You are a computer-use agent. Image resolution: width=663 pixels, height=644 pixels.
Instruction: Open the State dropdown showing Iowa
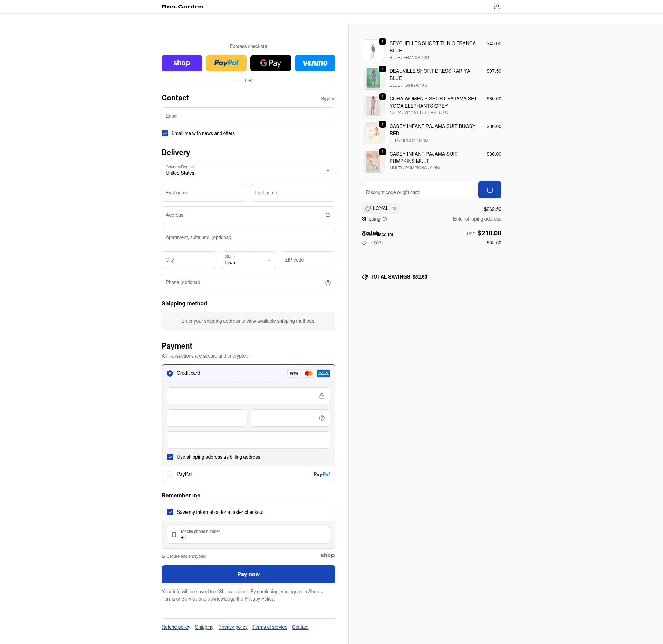tap(248, 260)
